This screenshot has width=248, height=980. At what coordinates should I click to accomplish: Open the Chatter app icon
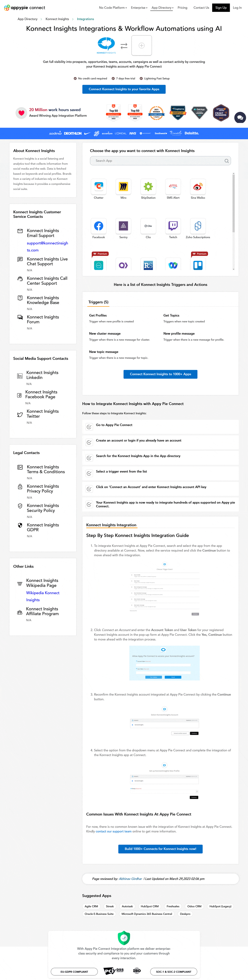(99, 186)
